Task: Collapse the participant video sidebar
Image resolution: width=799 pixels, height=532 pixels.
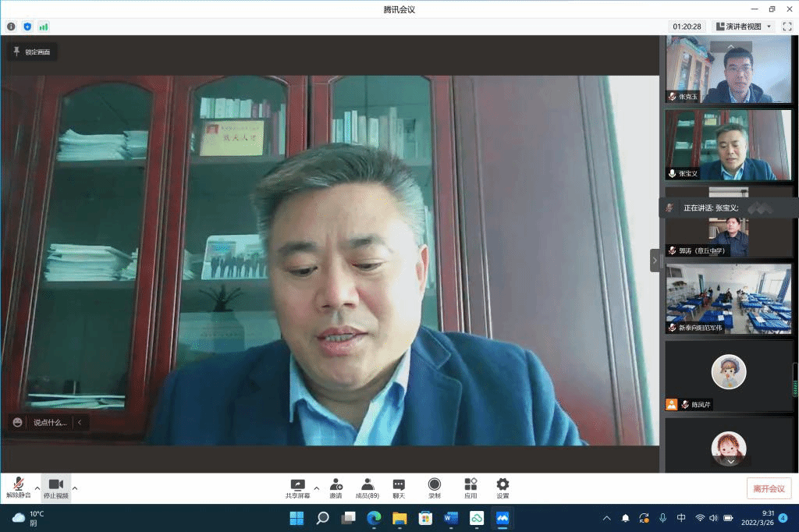Action: [655, 261]
